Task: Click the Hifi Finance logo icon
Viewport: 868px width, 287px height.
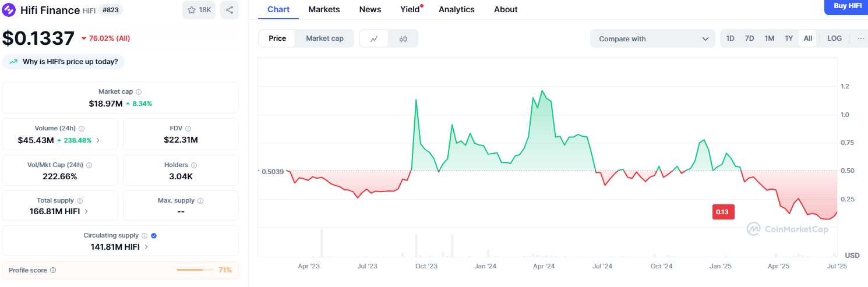Action: 9,10
